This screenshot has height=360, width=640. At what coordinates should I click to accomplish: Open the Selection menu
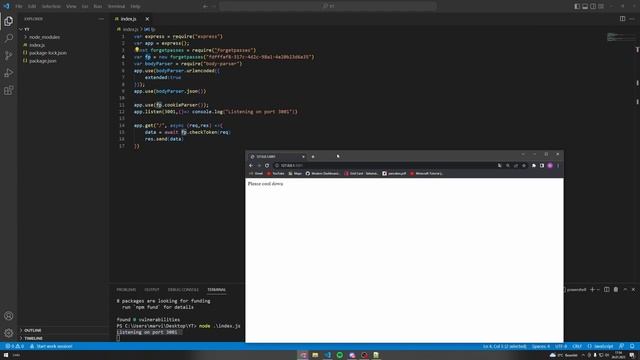[x=51, y=6]
